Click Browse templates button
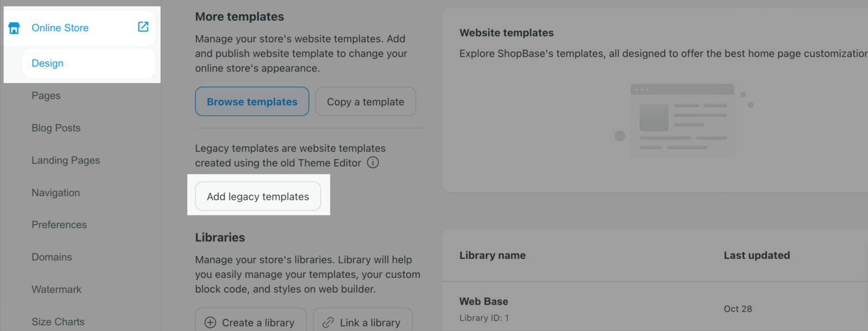 tap(252, 101)
